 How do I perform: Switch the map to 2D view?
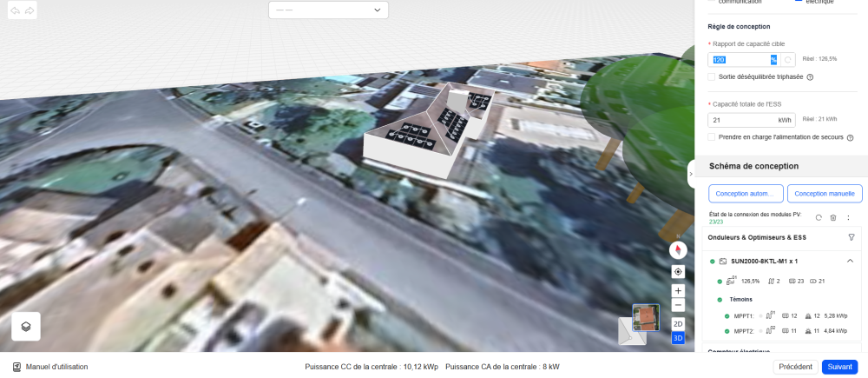click(x=678, y=323)
